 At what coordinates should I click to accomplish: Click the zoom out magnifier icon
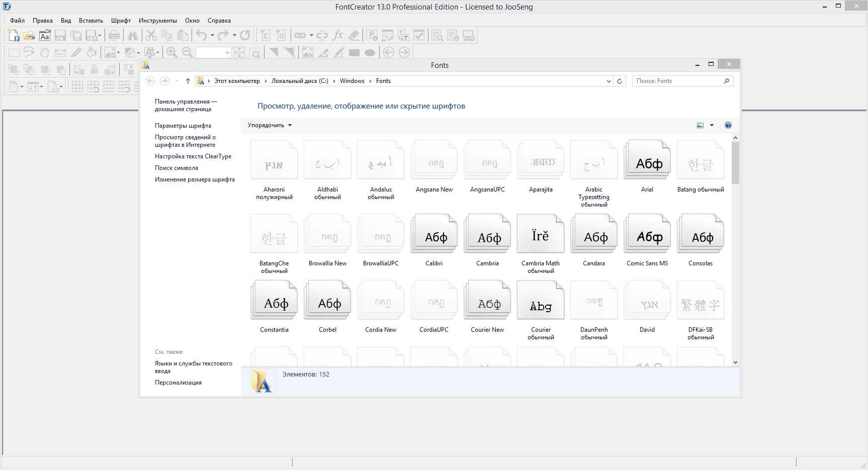(x=188, y=52)
